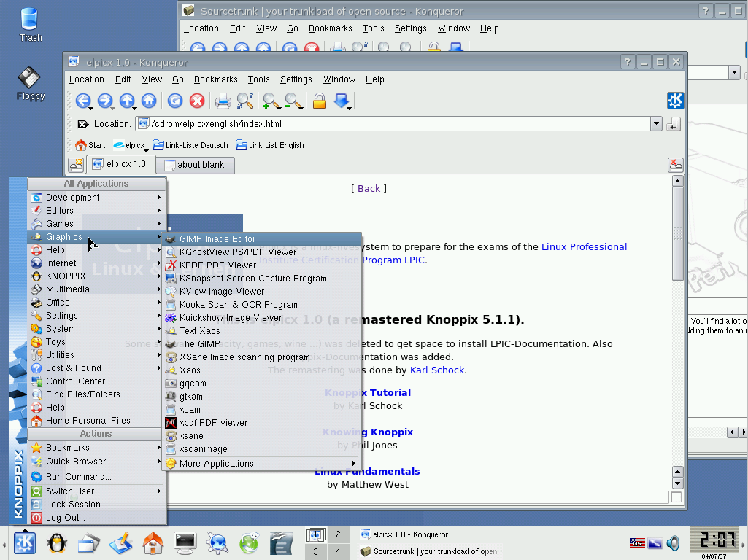Click the Up arrow in elpicx Konqueror toolbar
Screen dimensions: 748x560
pyautogui.click(x=127, y=101)
